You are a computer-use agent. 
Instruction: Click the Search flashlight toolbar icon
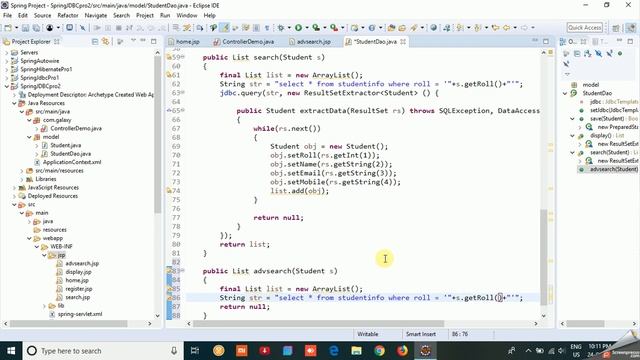[414, 28]
